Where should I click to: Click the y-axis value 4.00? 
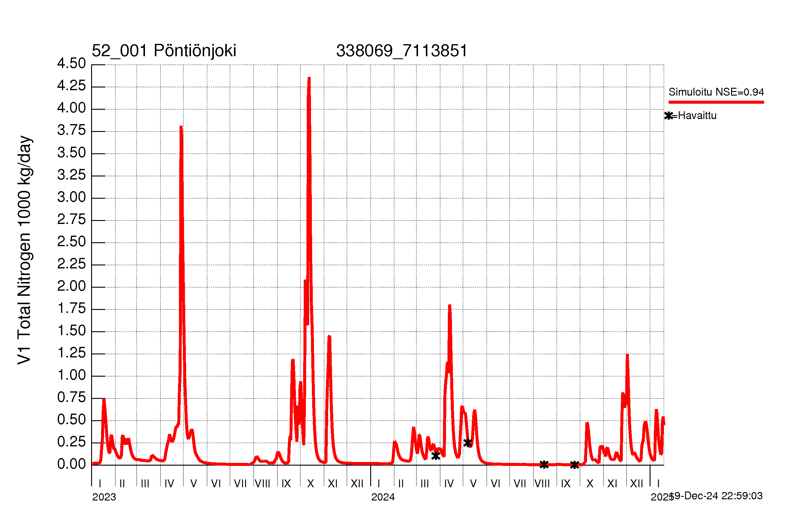click(72, 108)
